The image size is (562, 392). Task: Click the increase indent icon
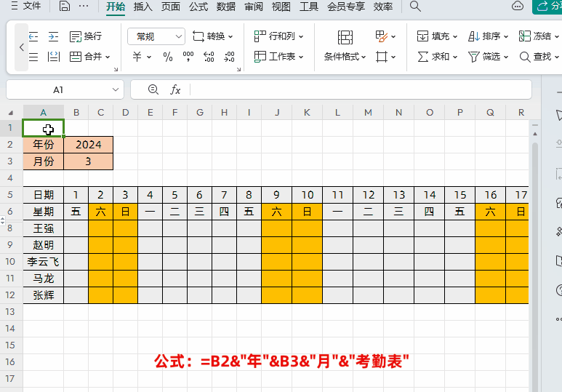click(x=53, y=36)
